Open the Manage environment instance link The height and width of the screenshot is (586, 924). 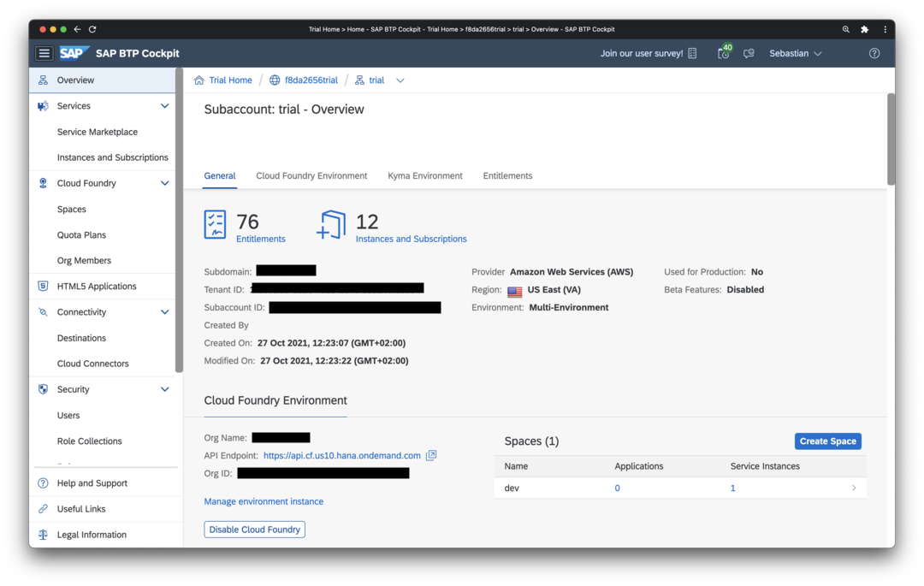pyautogui.click(x=264, y=501)
